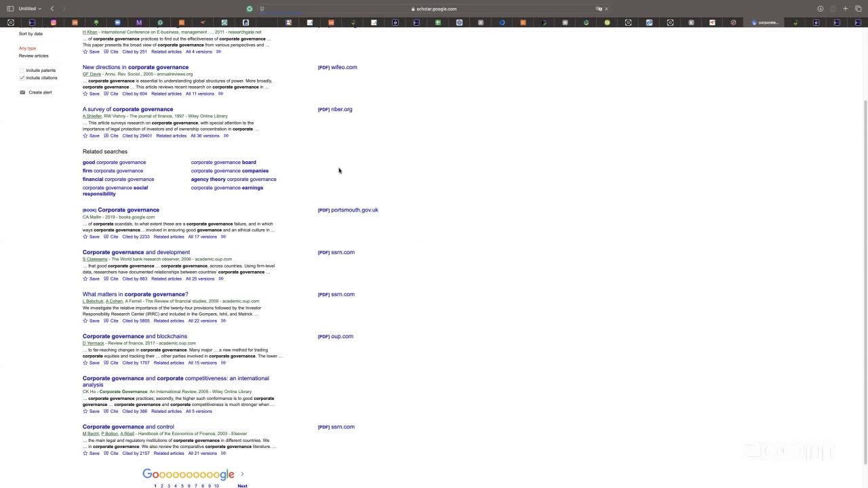Viewport: 868px width, 488px height.
Task: Expand more options for 'blockchains' result
Action: [223, 363]
